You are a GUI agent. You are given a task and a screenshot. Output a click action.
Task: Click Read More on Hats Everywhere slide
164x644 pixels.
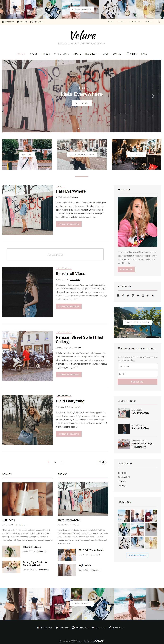[x=82, y=103]
